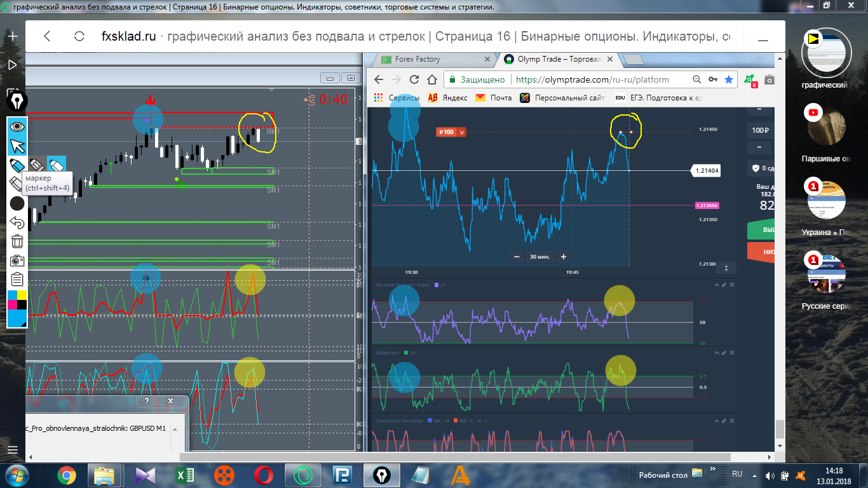
Task: Decrease amount with minus below 100 ₽
Action: point(759,147)
